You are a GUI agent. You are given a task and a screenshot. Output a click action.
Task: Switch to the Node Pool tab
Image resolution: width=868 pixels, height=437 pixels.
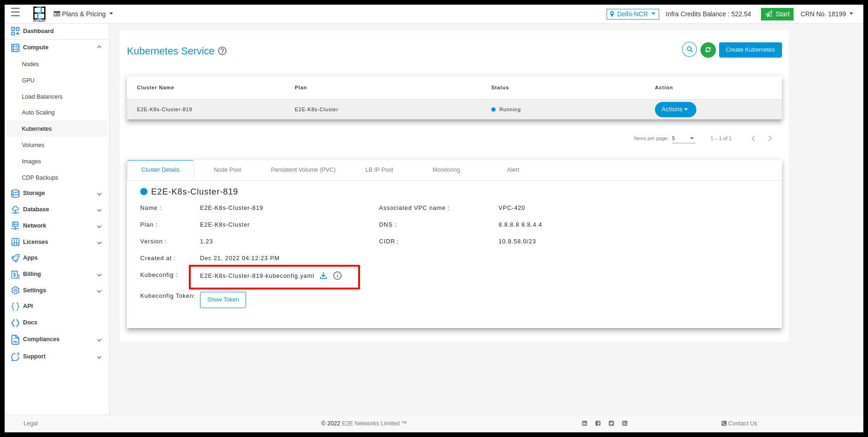(227, 170)
